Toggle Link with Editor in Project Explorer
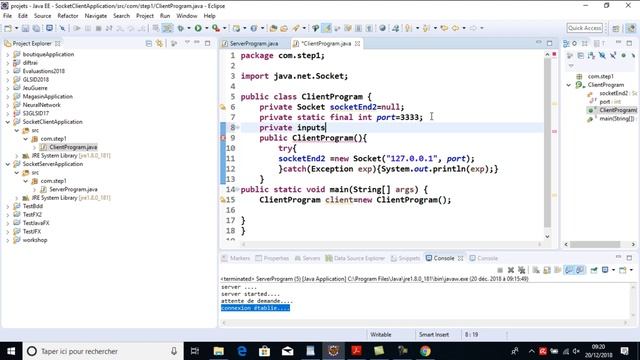 [159, 43]
